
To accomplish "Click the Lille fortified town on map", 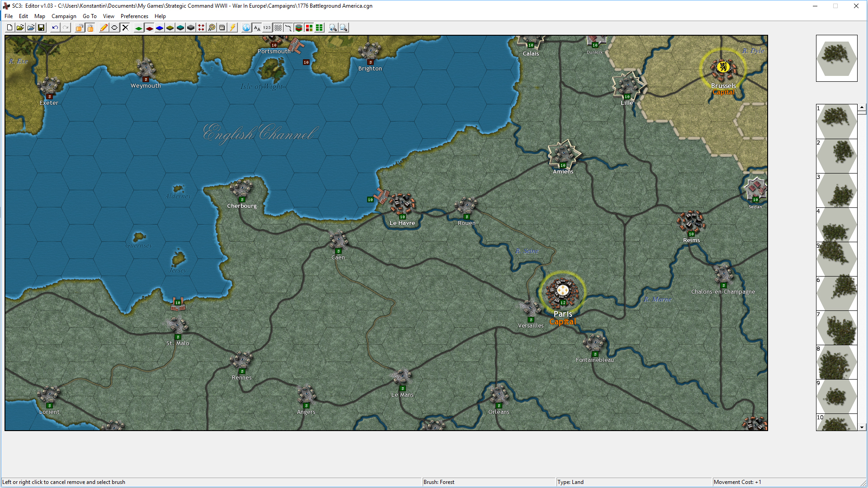I will point(628,85).
